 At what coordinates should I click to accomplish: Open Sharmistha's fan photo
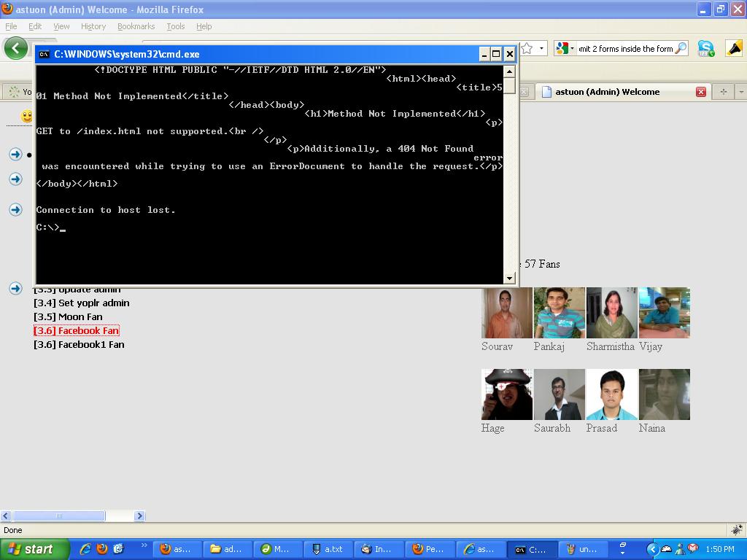coord(612,313)
